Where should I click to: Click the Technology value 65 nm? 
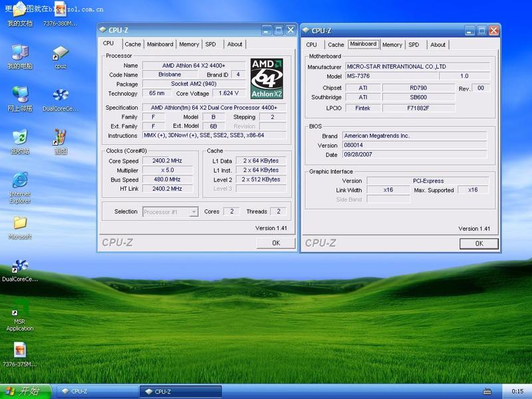[157, 93]
